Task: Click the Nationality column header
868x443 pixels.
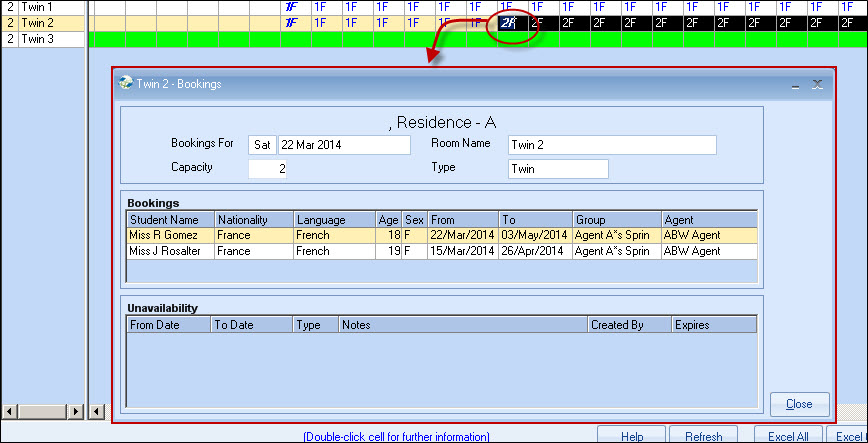Action: pos(253,219)
